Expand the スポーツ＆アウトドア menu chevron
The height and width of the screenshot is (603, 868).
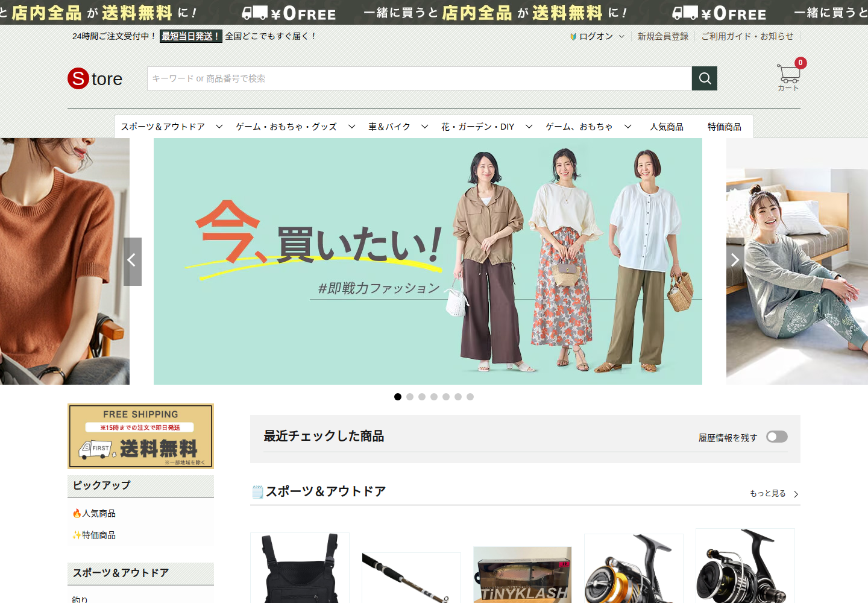219,127
